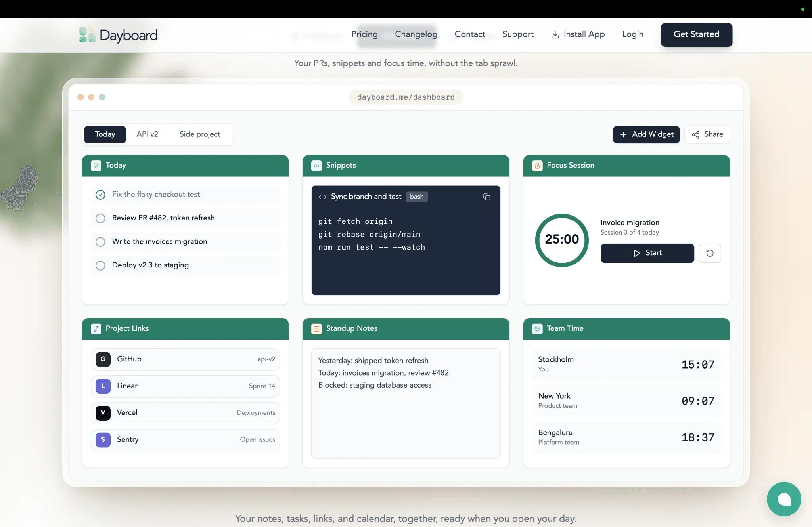Copy the Sync branch and test snippet
The image size is (812, 527).
point(487,197)
